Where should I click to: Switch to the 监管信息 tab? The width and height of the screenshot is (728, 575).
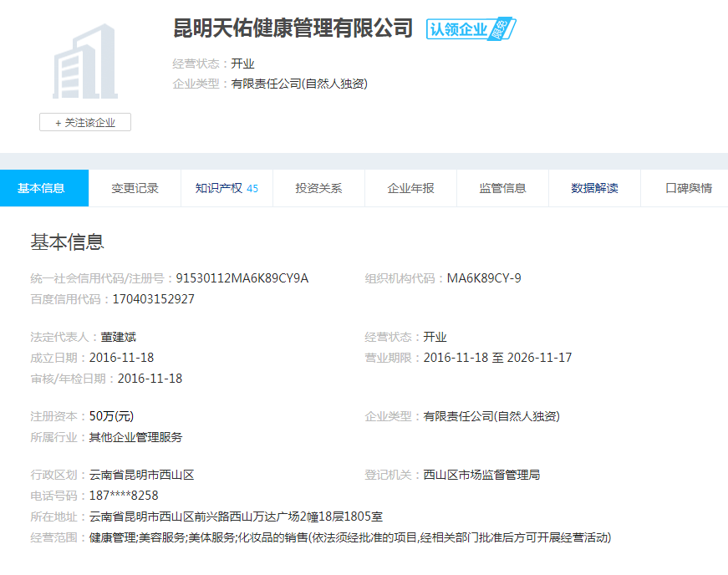click(502, 188)
